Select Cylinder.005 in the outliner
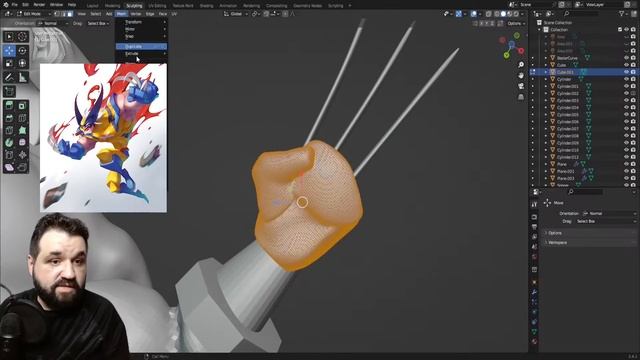Viewport: 640px width, 360px height. (567, 114)
